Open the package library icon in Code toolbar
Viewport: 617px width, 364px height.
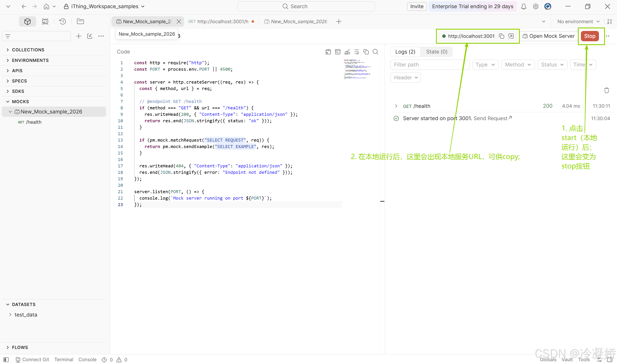[328, 52]
